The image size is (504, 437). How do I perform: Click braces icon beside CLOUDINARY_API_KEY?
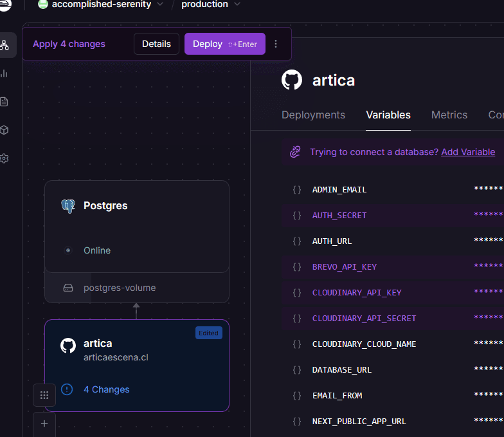click(297, 292)
